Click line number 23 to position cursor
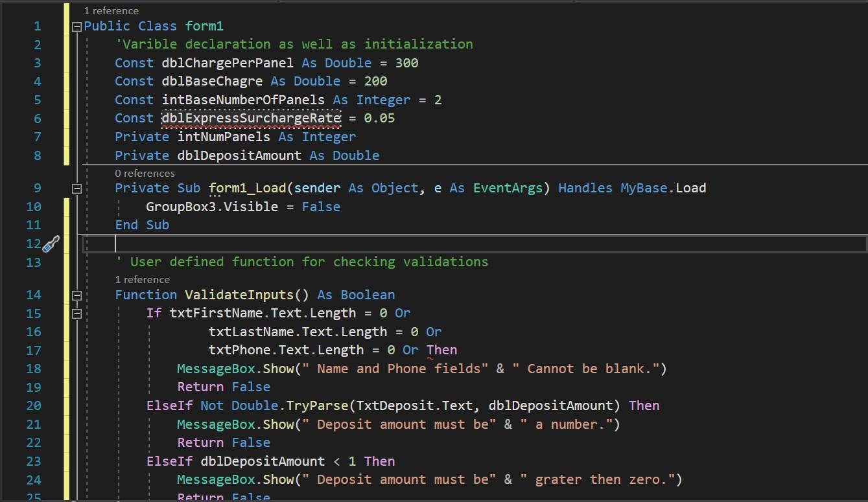This screenshot has height=502, width=868. pos(34,461)
